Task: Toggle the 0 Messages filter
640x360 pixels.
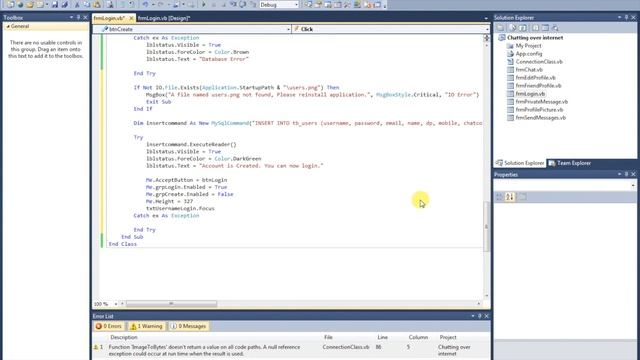Action: (188, 326)
